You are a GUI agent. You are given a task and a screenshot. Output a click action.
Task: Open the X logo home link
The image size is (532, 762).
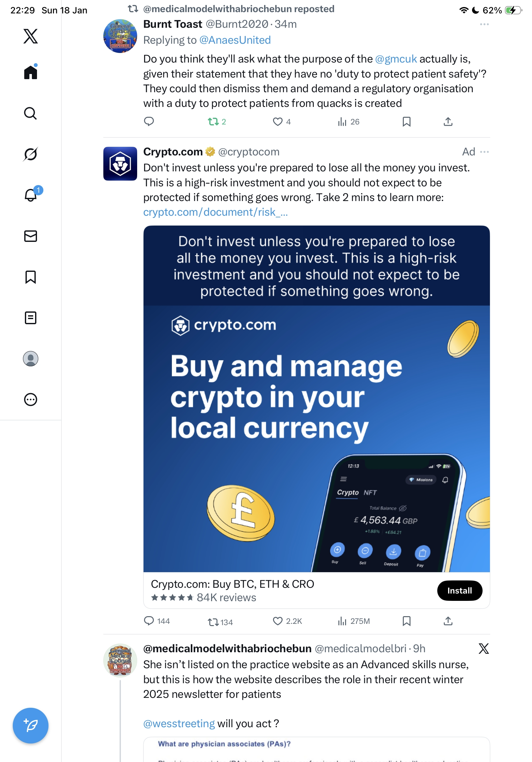31,36
